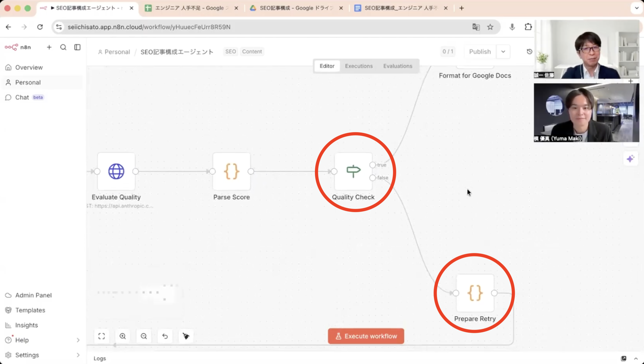Expand Logs panel with chevron up
This screenshot has width=644, height=364.
click(x=636, y=358)
